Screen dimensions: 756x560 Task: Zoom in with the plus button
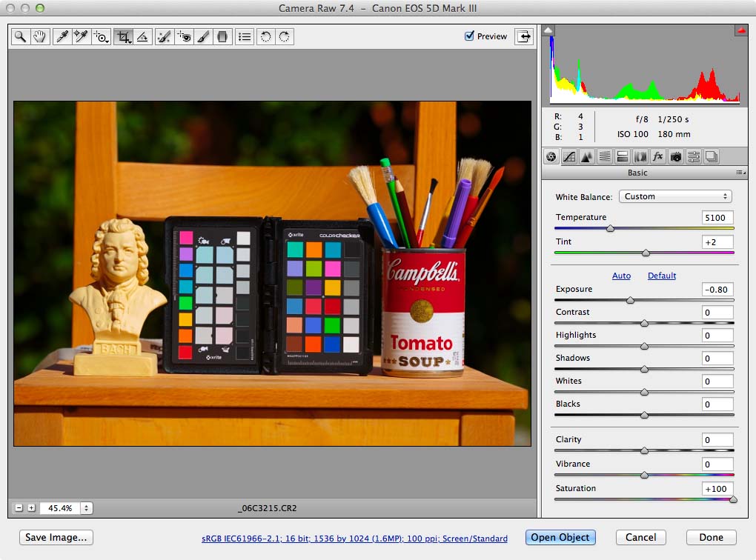coord(31,508)
